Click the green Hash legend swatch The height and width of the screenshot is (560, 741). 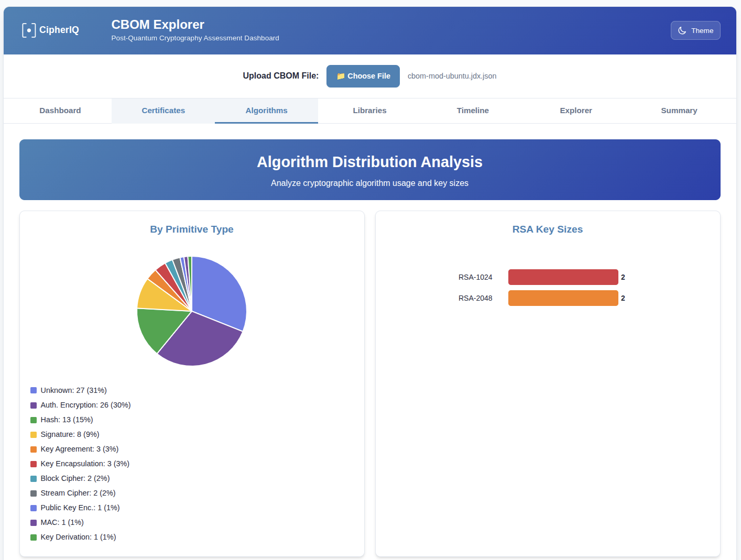pos(34,420)
